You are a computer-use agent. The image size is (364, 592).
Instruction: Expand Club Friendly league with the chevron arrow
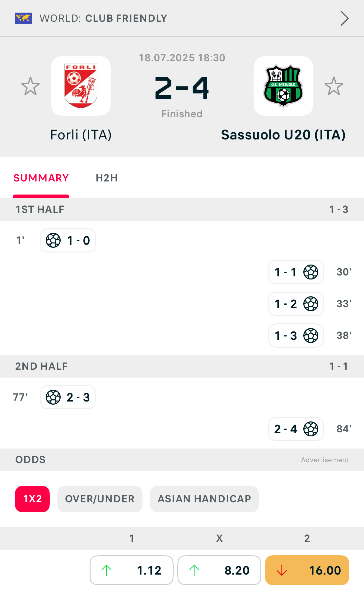pos(344,18)
